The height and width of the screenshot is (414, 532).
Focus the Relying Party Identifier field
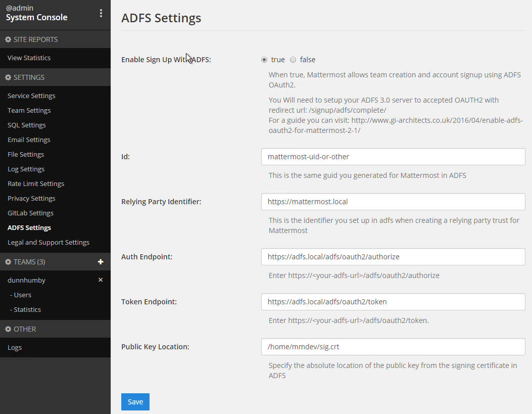tap(393, 202)
